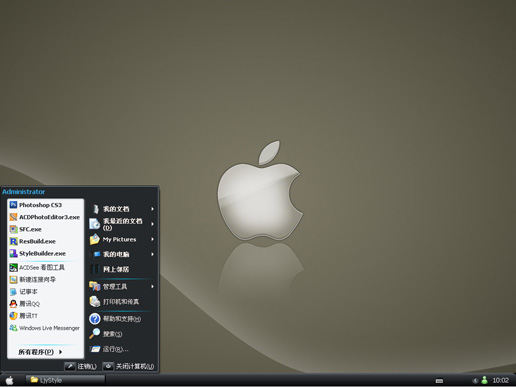Screen dimensions: 516x387
Task: Click the green user tray icon
Action: [485, 380]
